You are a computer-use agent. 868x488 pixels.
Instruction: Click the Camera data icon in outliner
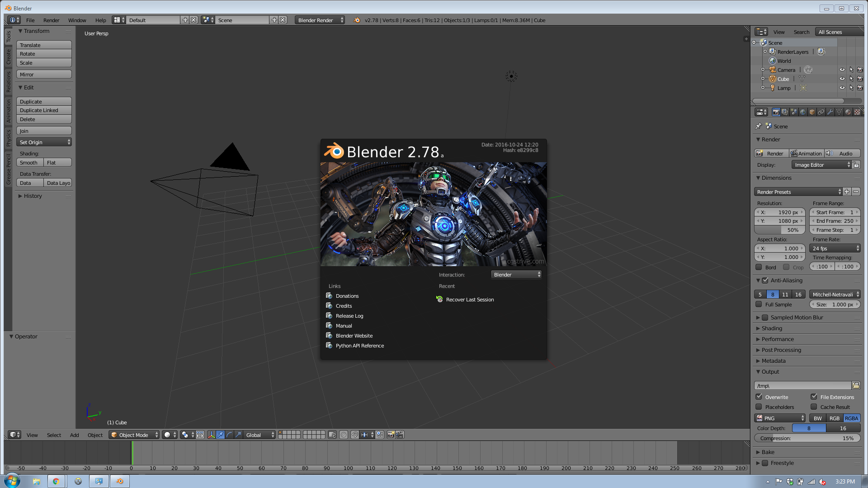pos(808,70)
